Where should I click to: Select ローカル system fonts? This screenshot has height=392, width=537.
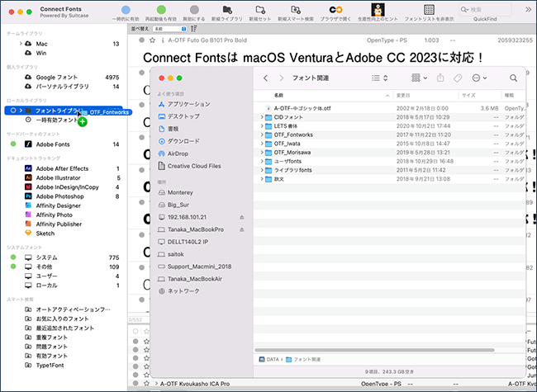pyautogui.click(x=46, y=286)
